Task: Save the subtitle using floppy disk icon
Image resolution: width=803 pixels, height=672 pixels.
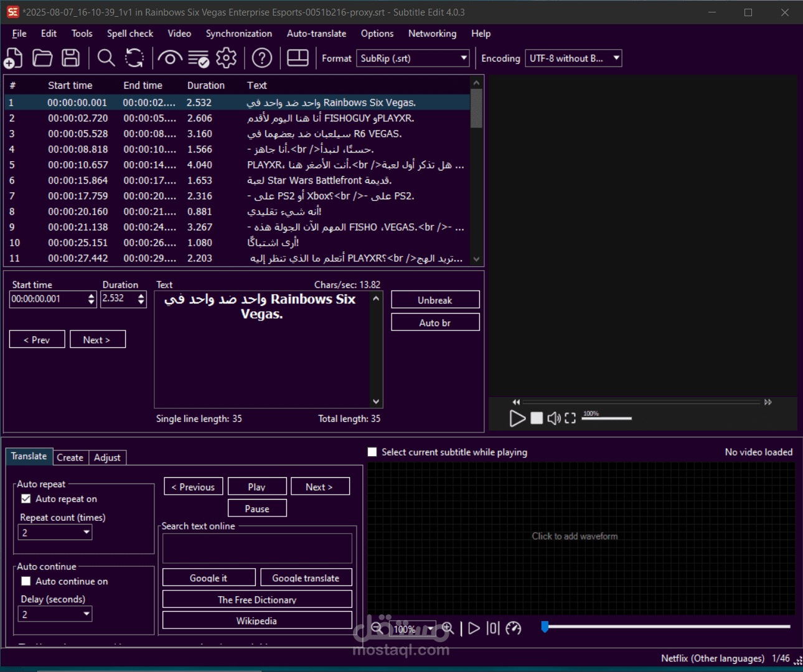Action: (71, 58)
